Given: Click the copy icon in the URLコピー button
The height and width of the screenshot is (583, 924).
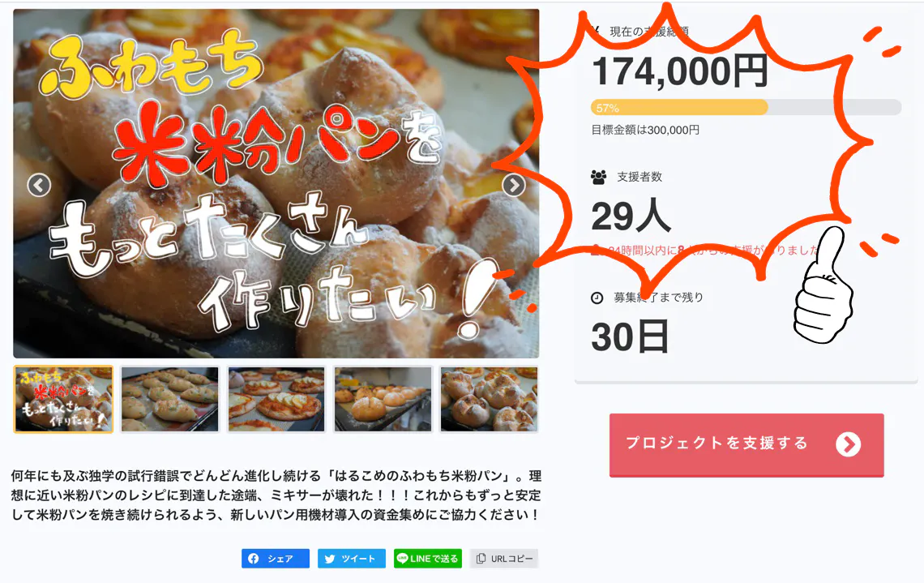Looking at the screenshot, I should point(481,558).
